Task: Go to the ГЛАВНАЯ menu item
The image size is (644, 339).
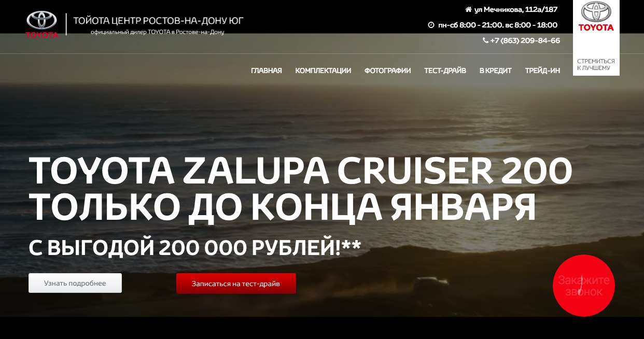Action: [x=267, y=70]
